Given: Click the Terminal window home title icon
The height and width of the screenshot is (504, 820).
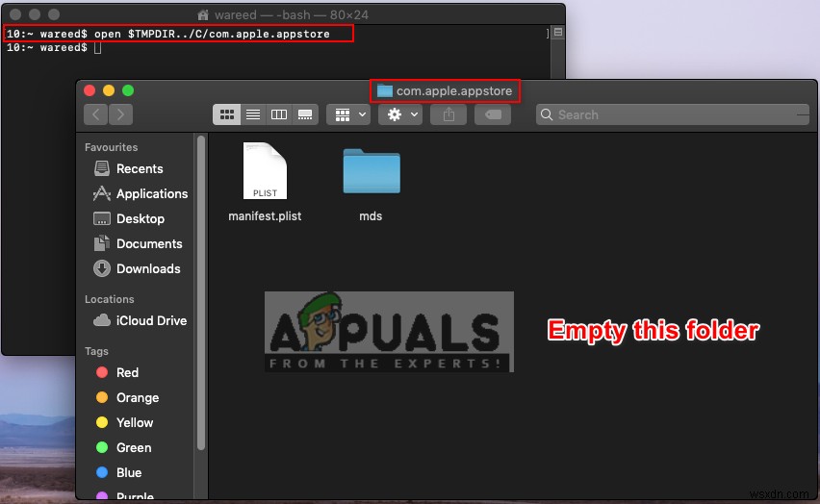Looking at the screenshot, I should [203, 14].
